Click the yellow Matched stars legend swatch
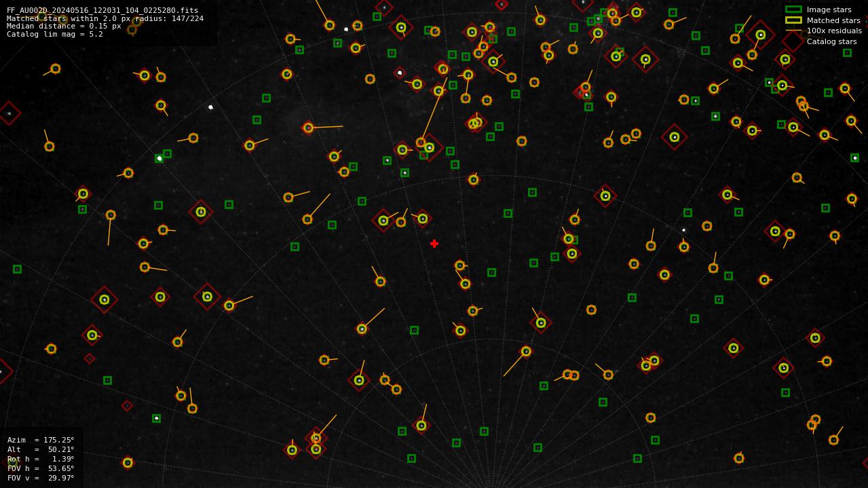This screenshot has width=868, height=488. [x=793, y=20]
